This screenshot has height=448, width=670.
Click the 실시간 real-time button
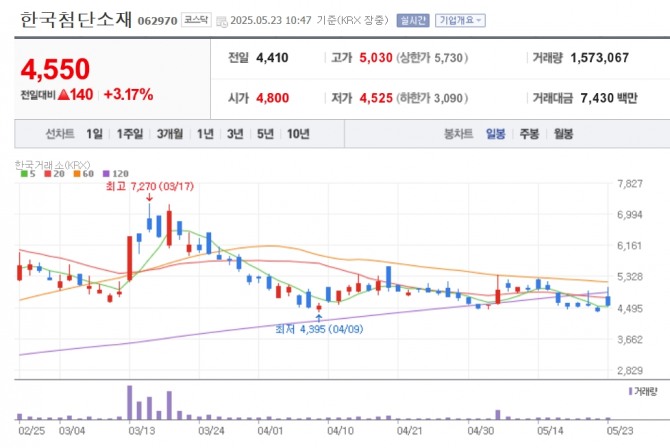point(413,20)
